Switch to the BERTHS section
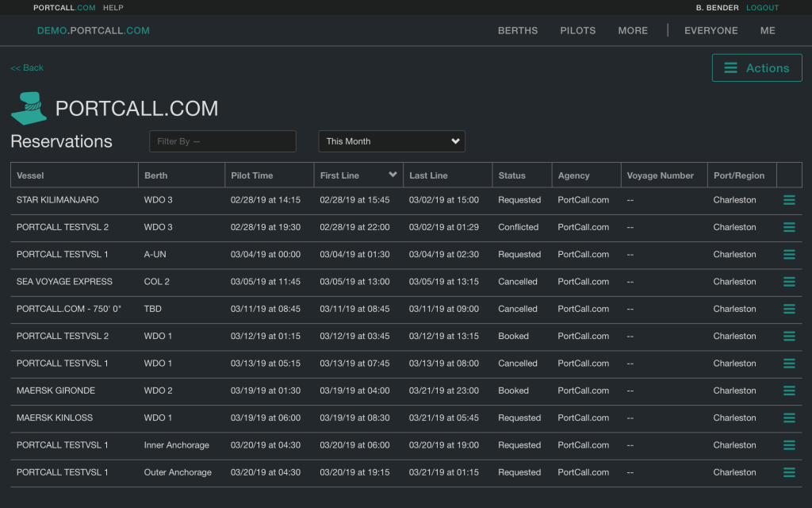Image resolution: width=812 pixels, height=508 pixels. tap(517, 30)
